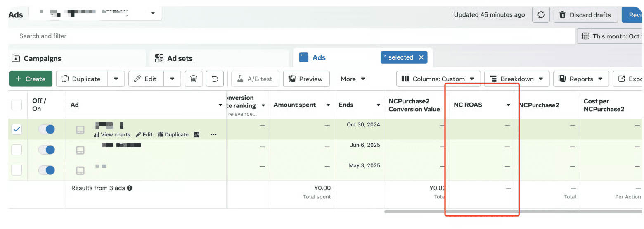The image size is (644, 229).
Task: Click the ad thumbnail icon in the Oct 30, 2024 row
Action: pos(80,130)
